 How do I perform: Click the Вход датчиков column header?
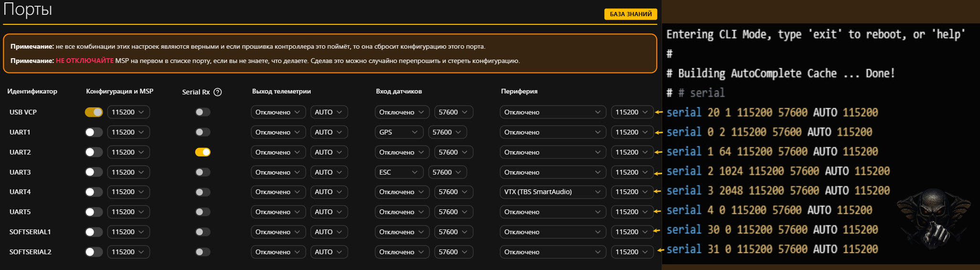pyautogui.click(x=399, y=91)
